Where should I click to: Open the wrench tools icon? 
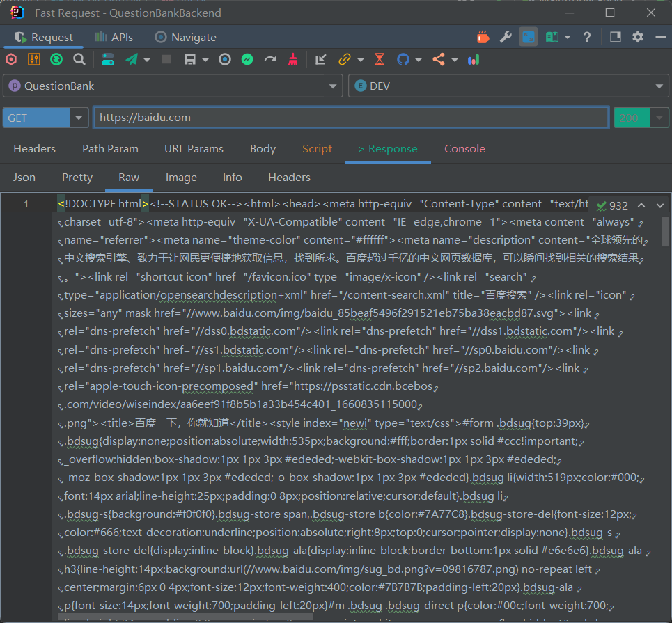506,38
